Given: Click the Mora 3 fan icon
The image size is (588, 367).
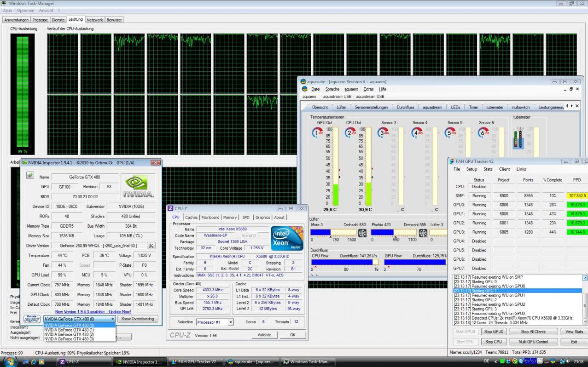Looking at the screenshot, I should (362, 233).
